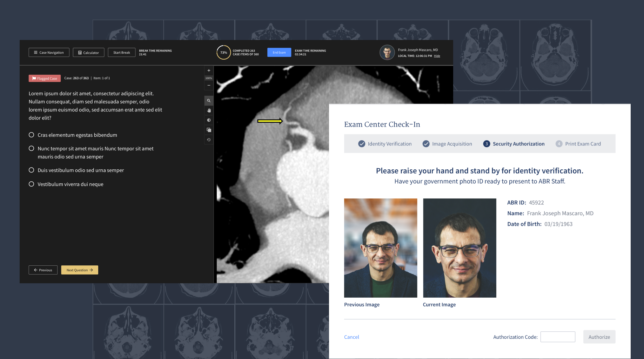
Task: Open Security Authorization step
Action: pos(514,144)
